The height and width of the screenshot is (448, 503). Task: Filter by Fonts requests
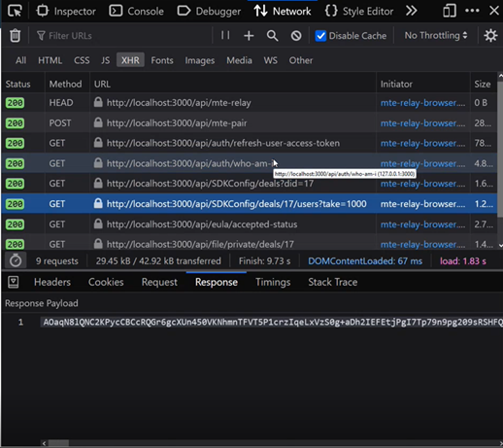(162, 60)
